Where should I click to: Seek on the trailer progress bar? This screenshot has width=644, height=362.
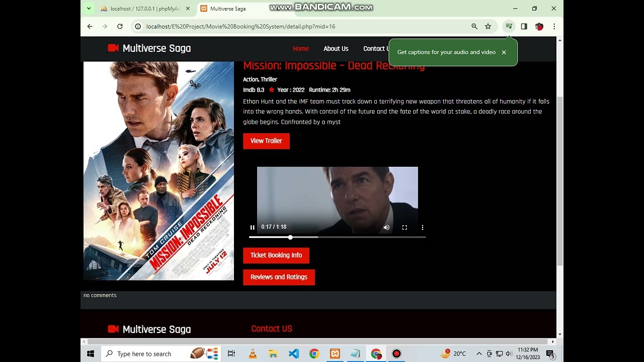[337, 237]
